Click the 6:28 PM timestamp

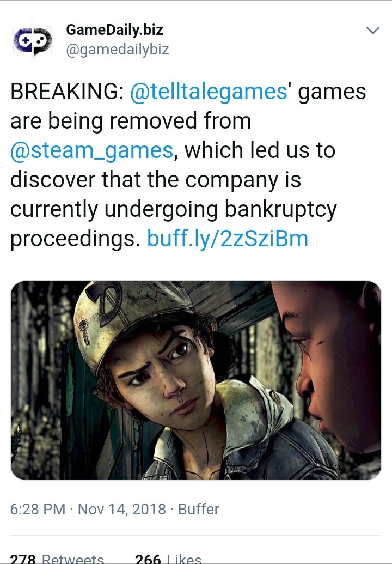tap(38, 509)
